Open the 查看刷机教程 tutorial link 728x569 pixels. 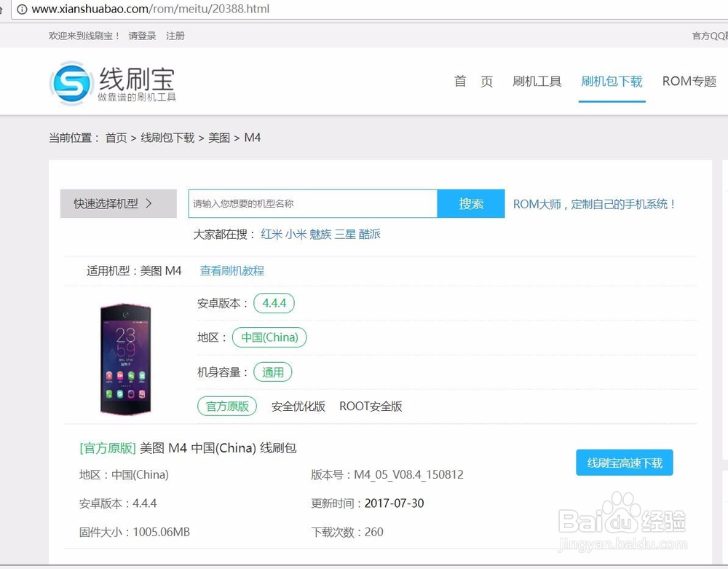(x=232, y=270)
